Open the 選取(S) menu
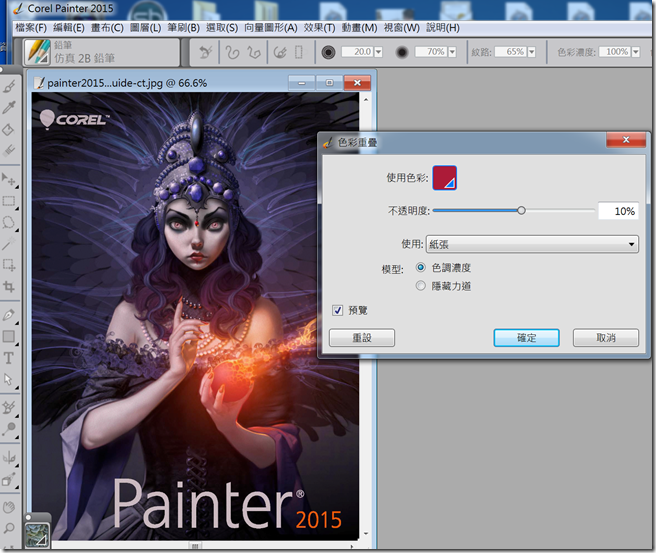 coord(222,28)
